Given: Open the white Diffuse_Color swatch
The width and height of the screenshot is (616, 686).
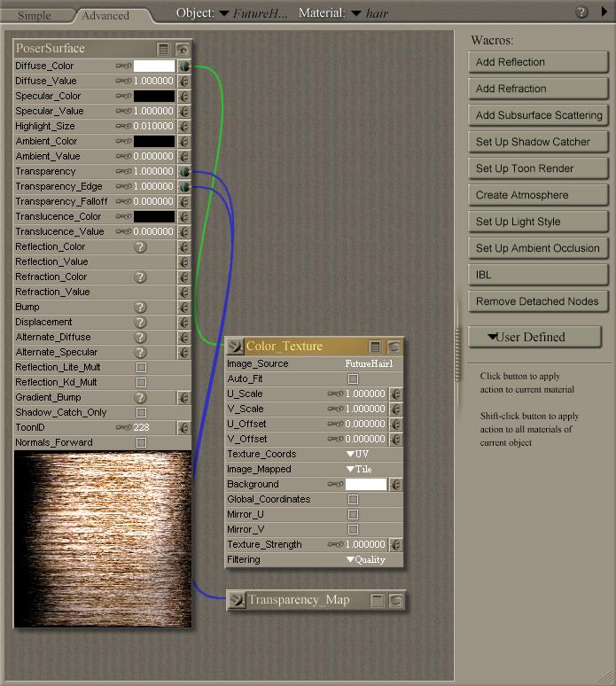Looking at the screenshot, I should (154, 66).
